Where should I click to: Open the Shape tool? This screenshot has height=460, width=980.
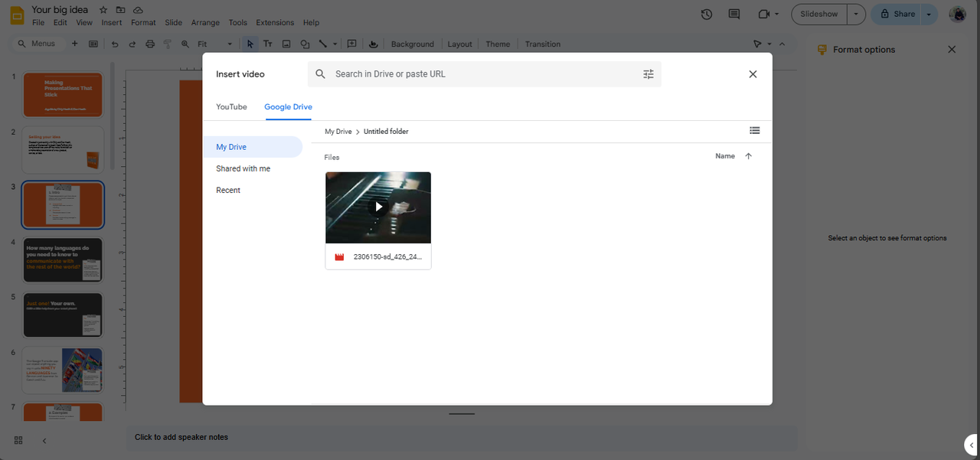coord(305,44)
